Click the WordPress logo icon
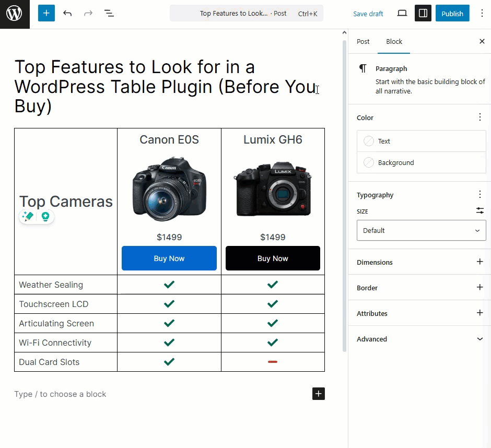 (15, 14)
